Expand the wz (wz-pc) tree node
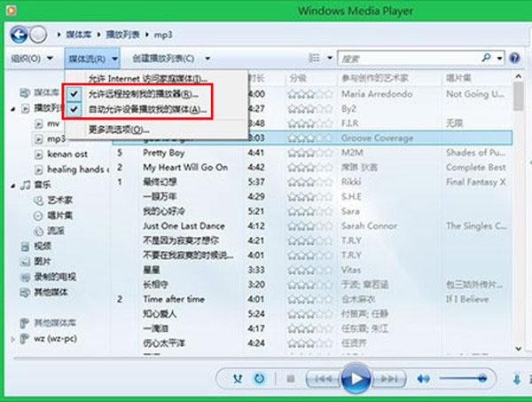532x402 pixels. [x=13, y=339]
